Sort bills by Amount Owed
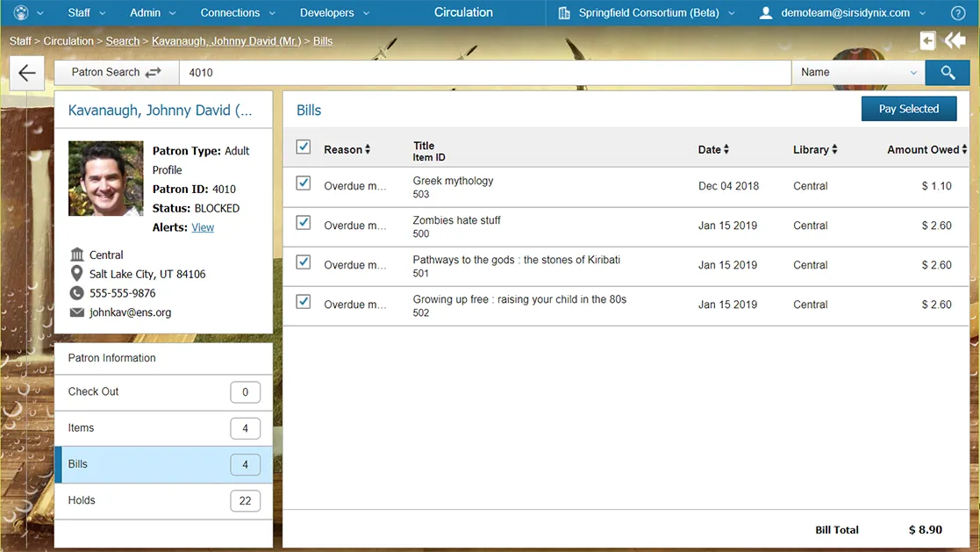The height and width of the screenshot is (552, 980). click(926, 149)
